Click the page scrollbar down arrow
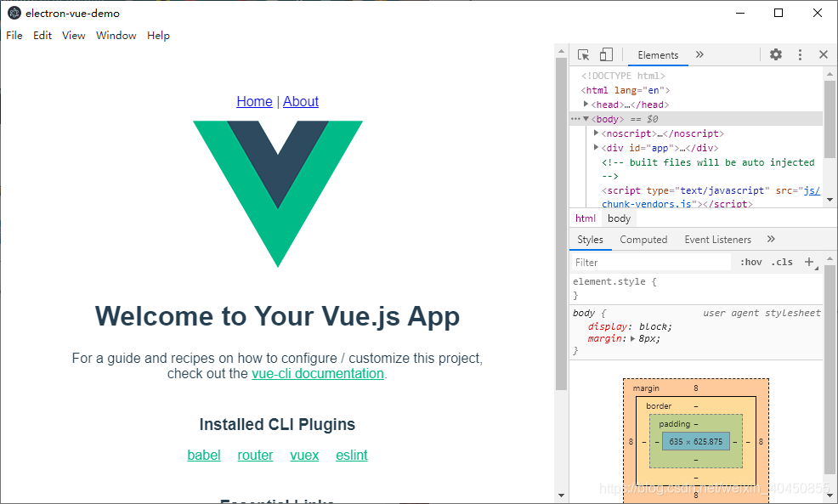Viewport: 838px width, 504px height. coord(561,496)
